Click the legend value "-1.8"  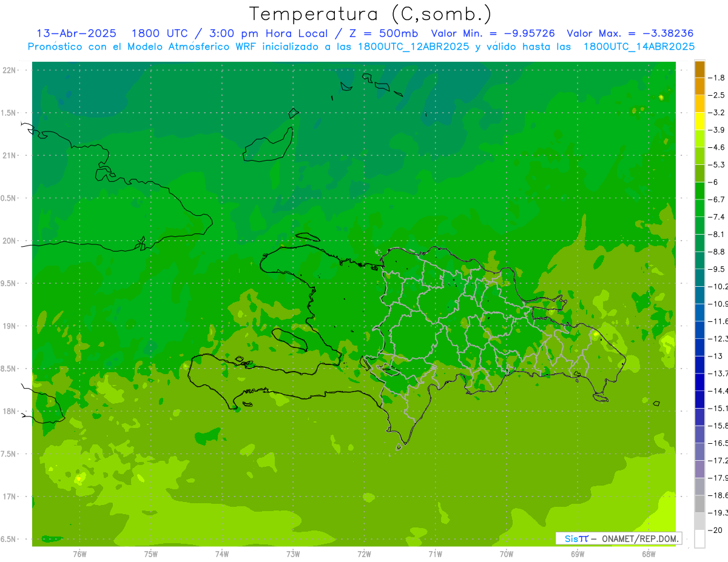(x=717, y=78)
